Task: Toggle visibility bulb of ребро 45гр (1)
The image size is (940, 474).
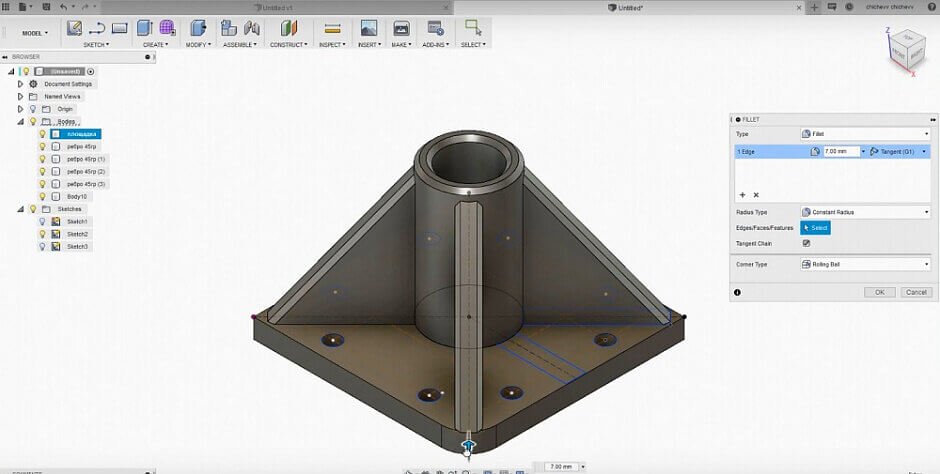Action: (43, 159)
